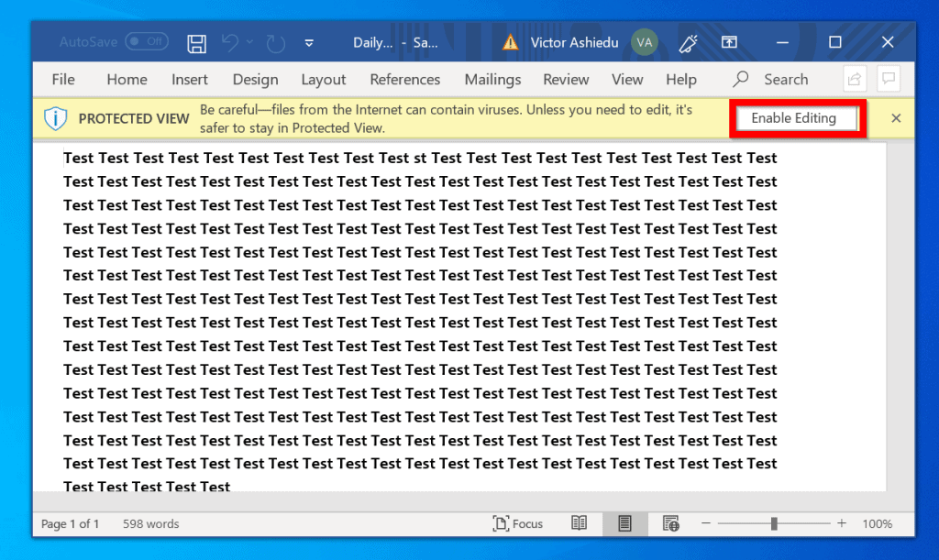Image resolution: width=939 pixels, height=560 pixels.
Task: Dismiss the Protected View message bar
Action: click(896, 118)
